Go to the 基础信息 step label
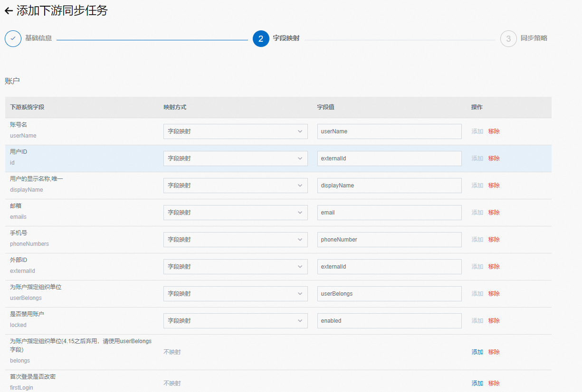This screenshot has height=392, width=582. click(38, 38)
